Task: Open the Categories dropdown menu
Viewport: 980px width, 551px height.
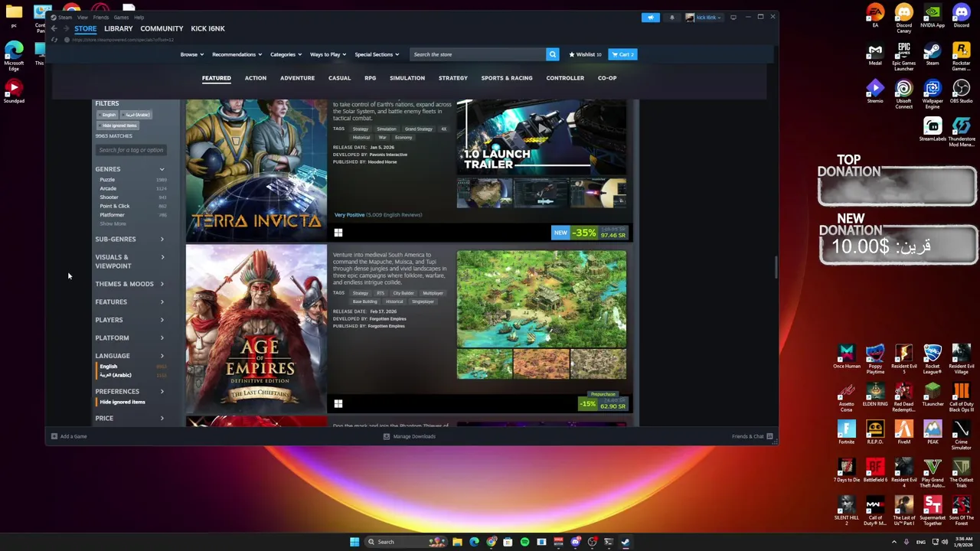Action: [285, 54]
